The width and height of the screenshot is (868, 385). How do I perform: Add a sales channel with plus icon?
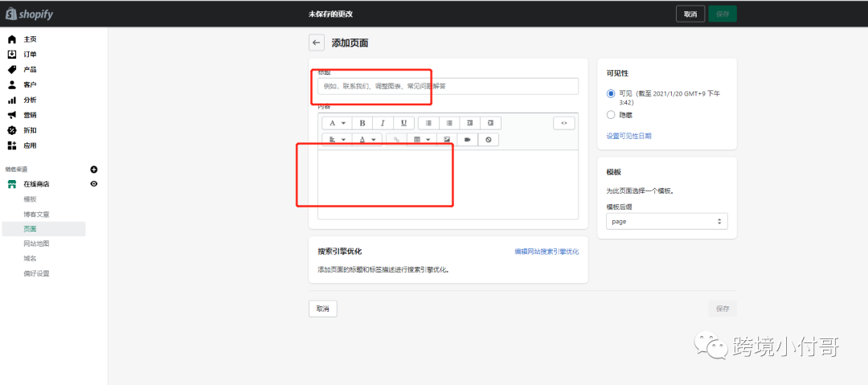click(93, 169)
